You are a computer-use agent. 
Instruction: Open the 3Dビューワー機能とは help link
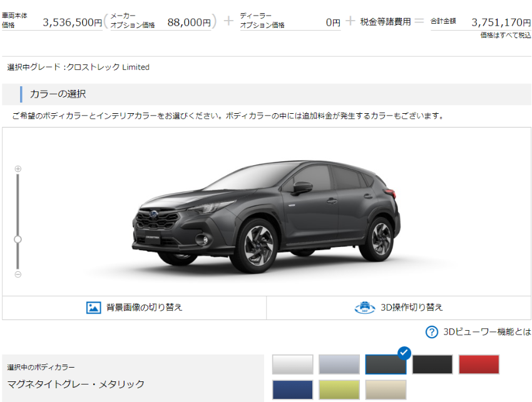point(487,332)
